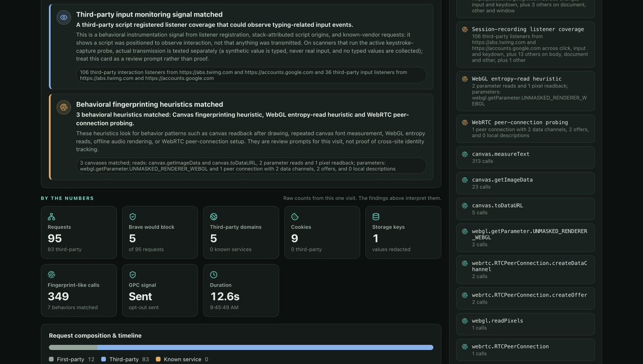
Task: Click the Known service 0 legend label
Action: tap(186, 359)
